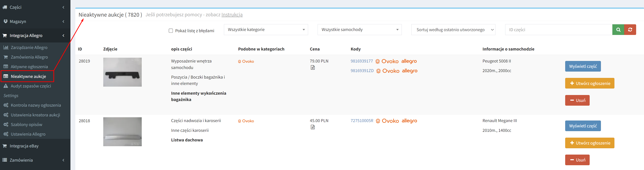Click allegro logo beside code 9816939177
Viewport: 644px width, 170px height.
409,61
